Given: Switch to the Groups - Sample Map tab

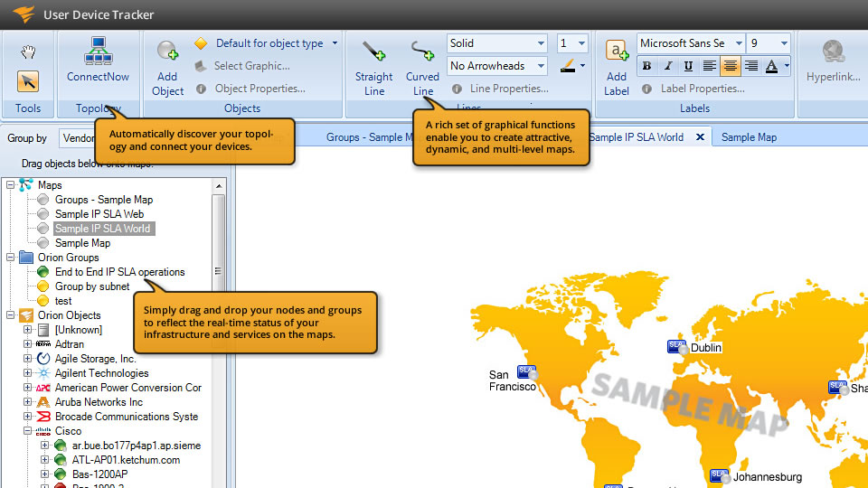Looking at the screenshot, I should pos(369,137).
